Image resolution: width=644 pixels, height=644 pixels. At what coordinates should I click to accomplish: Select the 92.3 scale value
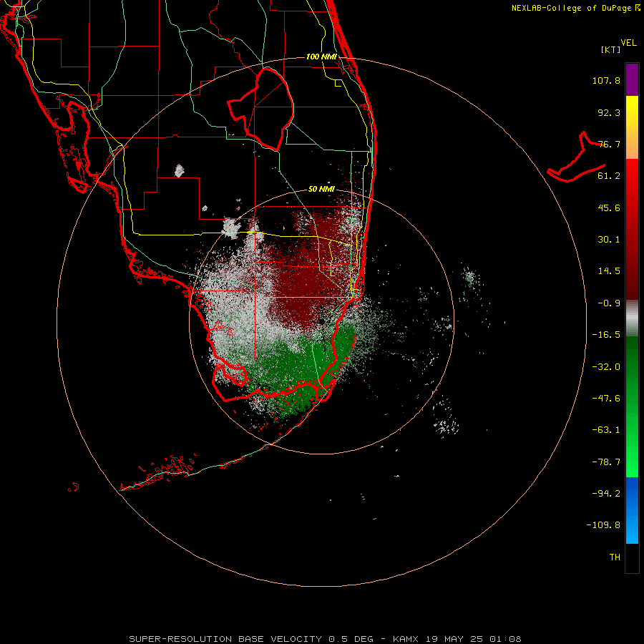(x=609, y=112)
